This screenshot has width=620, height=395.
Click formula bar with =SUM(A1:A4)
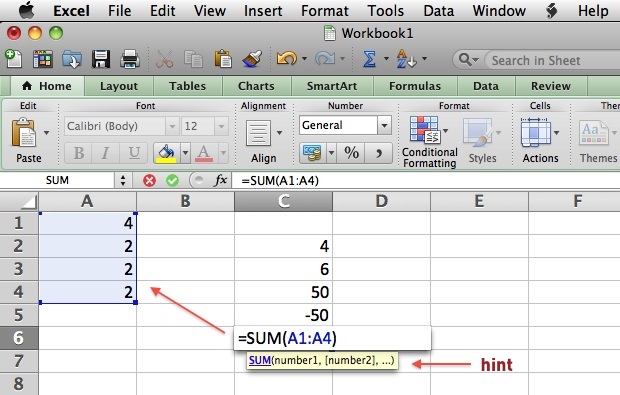425,181
